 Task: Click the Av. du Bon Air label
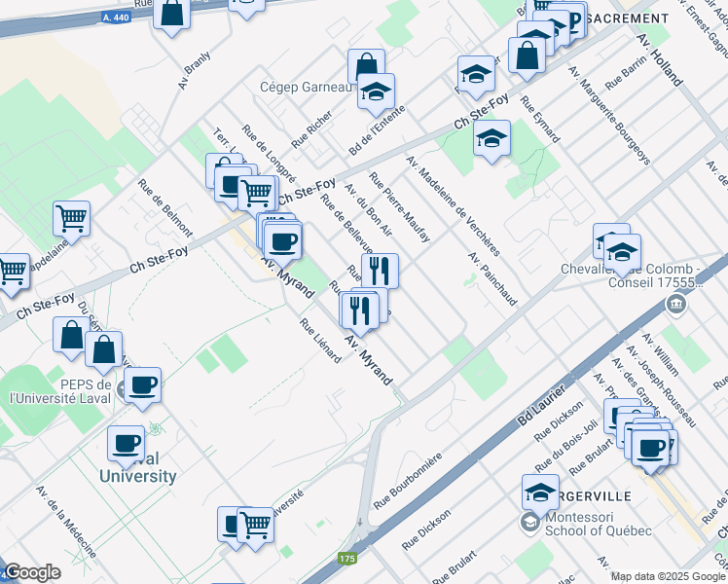tap(368, 210)
